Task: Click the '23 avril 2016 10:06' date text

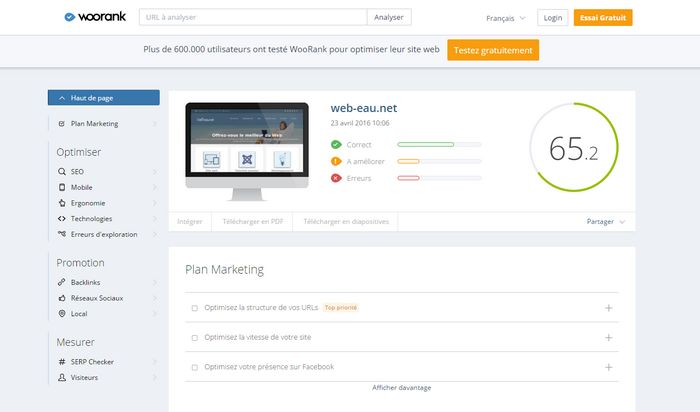Action: [x=360, y=123]
